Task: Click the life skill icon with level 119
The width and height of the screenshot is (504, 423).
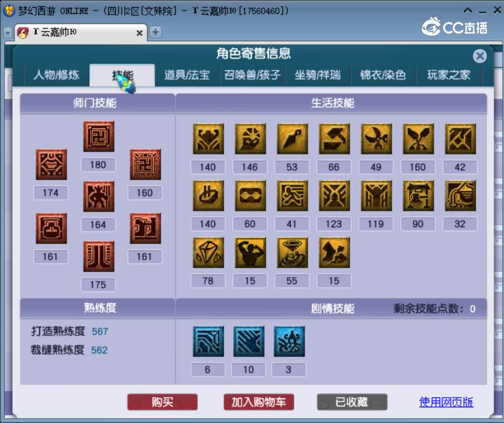Action: [x=376, y=196]
